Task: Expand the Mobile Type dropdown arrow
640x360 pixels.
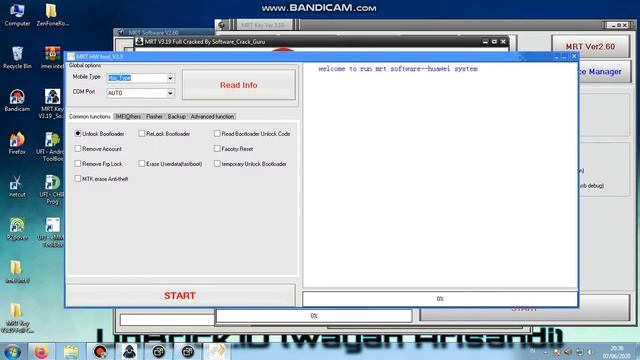Action: click(x=170, y=78)
